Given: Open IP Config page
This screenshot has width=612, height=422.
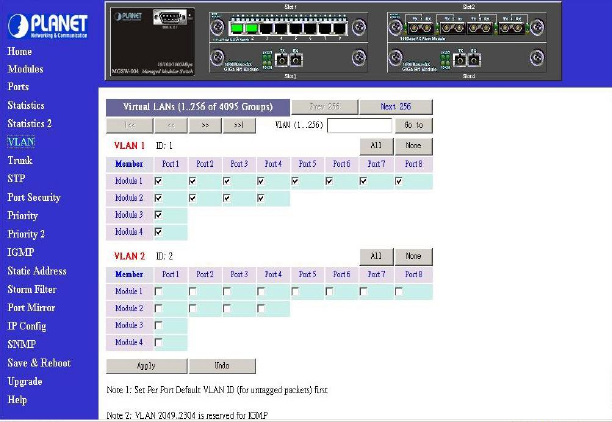Looking at the screenshot, I should point(27,326).
